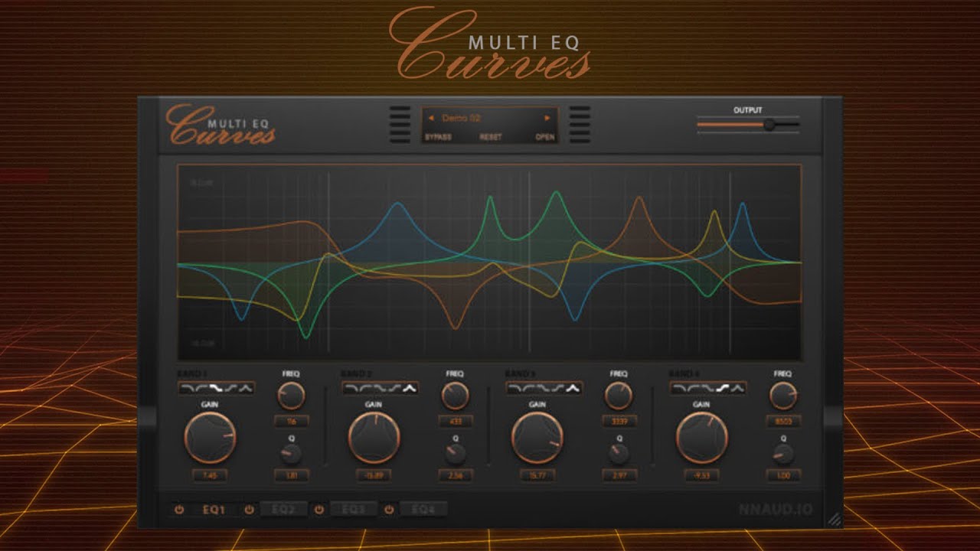
Task: Select Band 4 peak filter shape
Action: [737, 389]
